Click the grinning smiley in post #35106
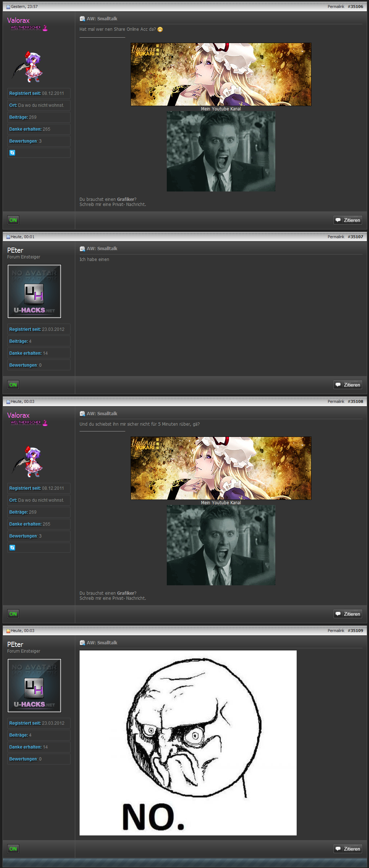This screenshot has height=868, width=369. (160, 29)
